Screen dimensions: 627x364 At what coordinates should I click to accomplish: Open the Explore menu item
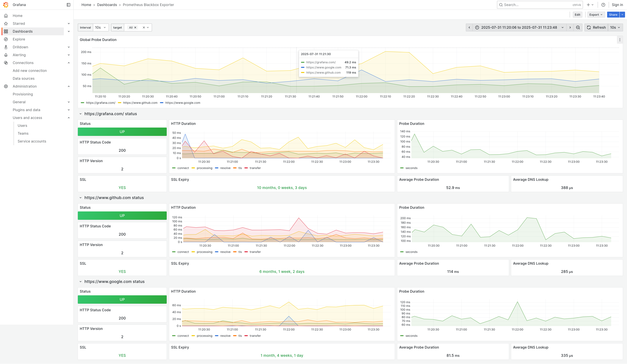tap(19, 39)
